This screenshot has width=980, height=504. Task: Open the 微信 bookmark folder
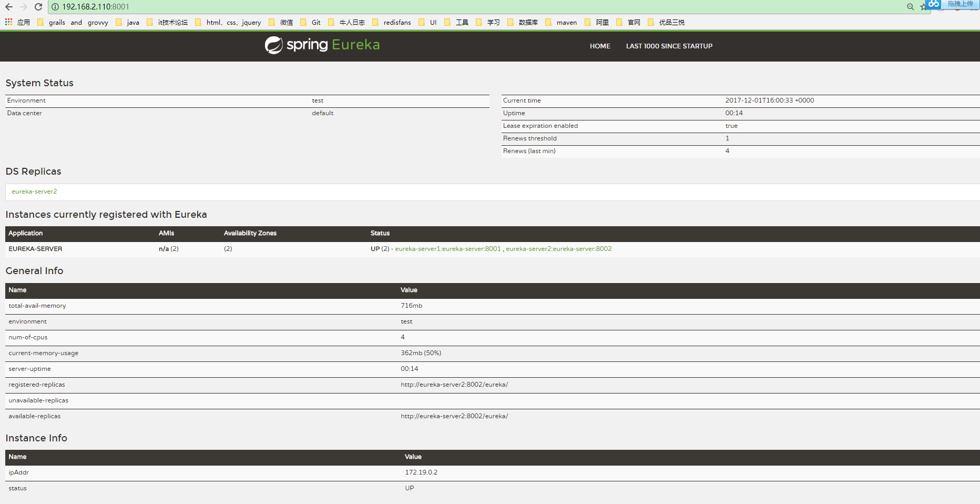[281, 22]
